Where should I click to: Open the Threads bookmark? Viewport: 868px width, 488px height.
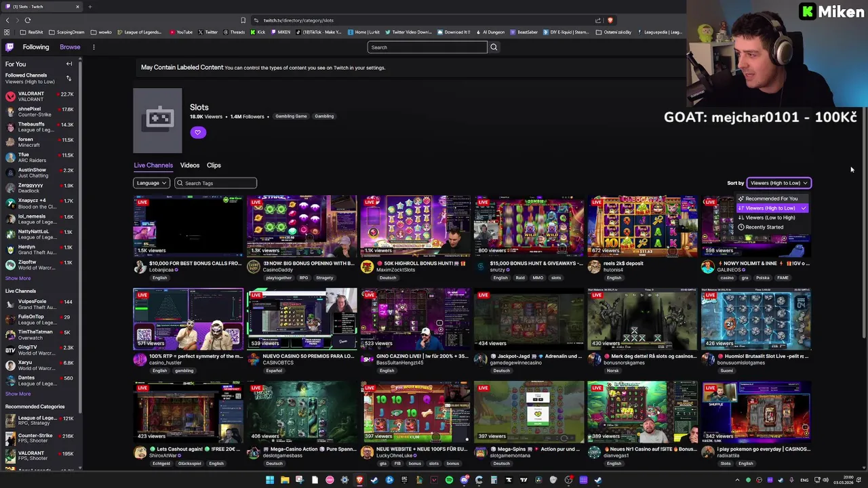coord(234,32)
